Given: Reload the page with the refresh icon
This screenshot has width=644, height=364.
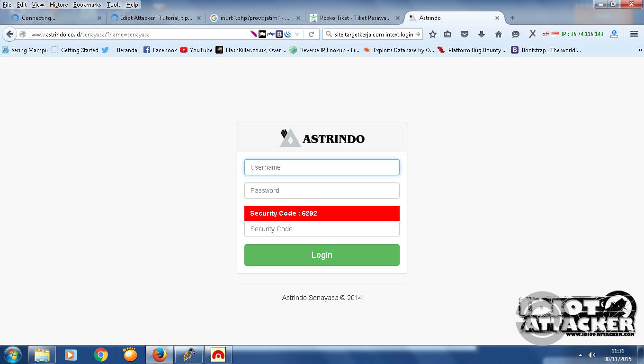Looking at the screenshot, I should click(311, 34).
